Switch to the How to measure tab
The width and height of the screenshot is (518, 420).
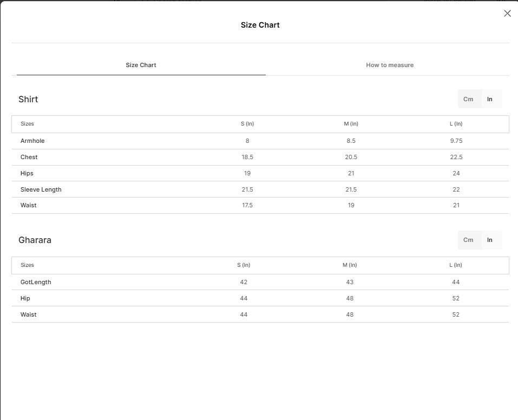(390, 65)
